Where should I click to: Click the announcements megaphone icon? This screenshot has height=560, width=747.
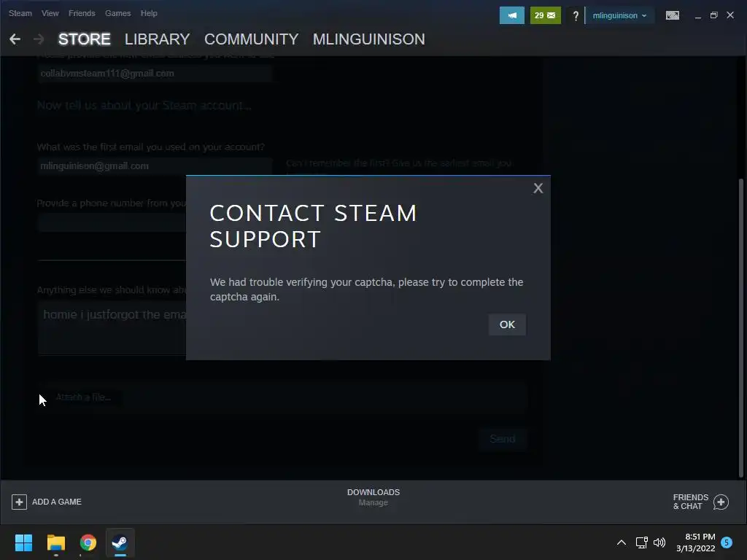511,15
